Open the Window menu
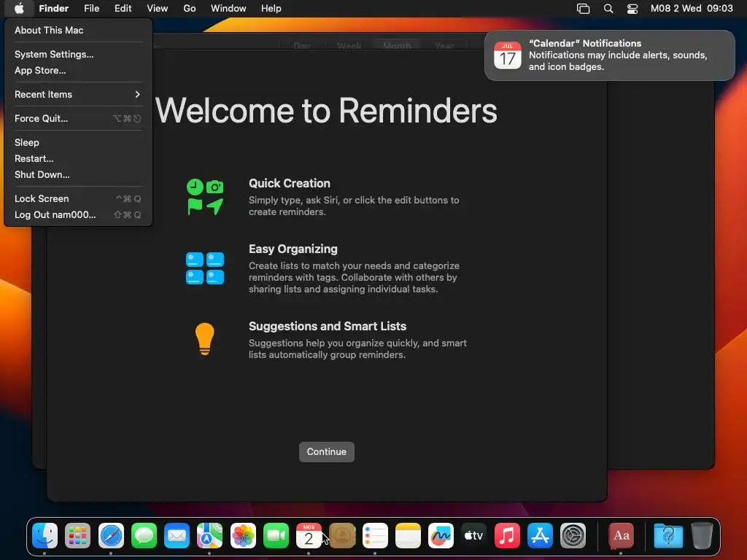This screenshot has height=560, width=747. pyautogui.click(x=228, y=8)
